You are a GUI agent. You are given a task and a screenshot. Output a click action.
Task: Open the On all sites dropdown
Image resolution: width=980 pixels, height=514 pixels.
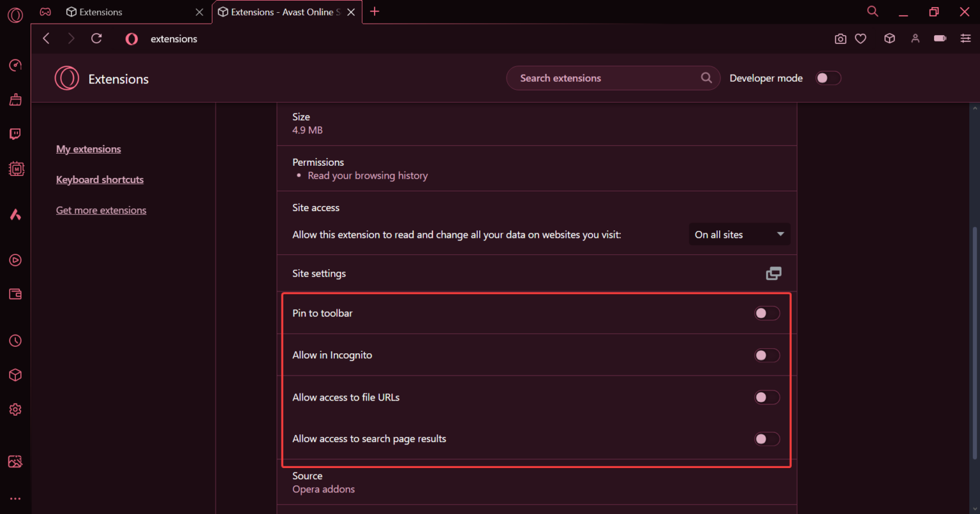click(x=739, y=234)
